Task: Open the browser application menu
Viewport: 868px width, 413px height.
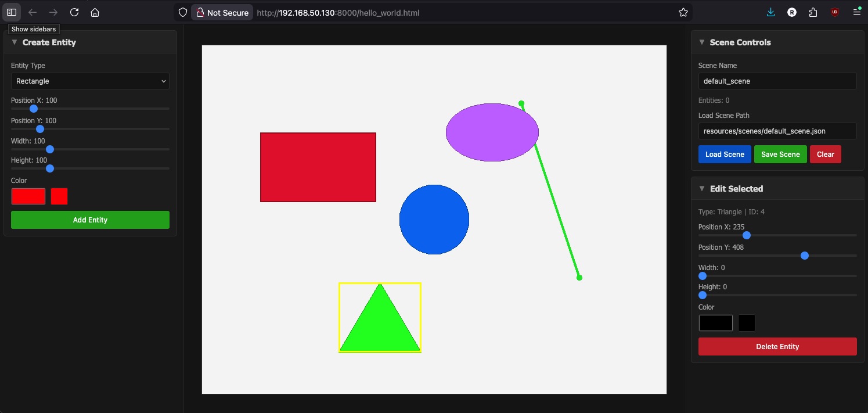Action: tap(856, 12)
